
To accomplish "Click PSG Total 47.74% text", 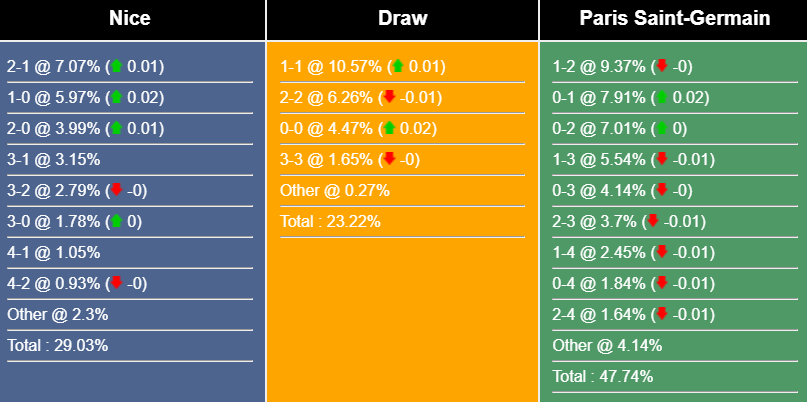I will point(602,377).
